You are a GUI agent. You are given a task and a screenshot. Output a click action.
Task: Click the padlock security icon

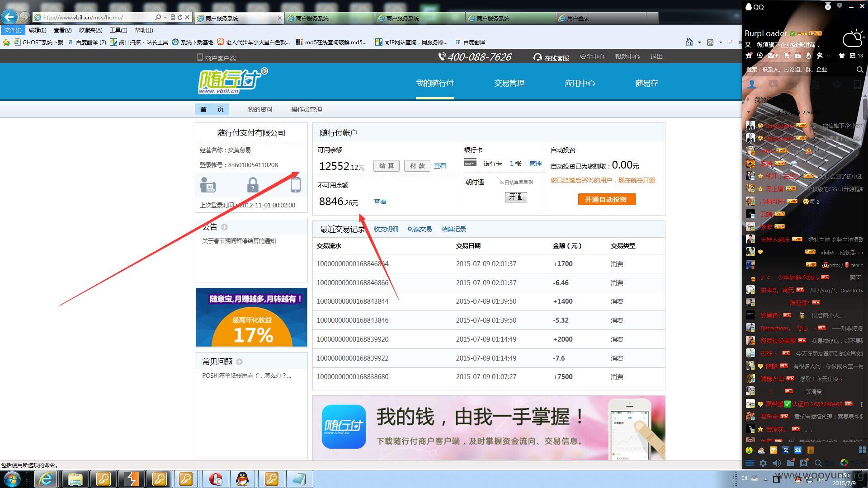[x=253, y=185]
